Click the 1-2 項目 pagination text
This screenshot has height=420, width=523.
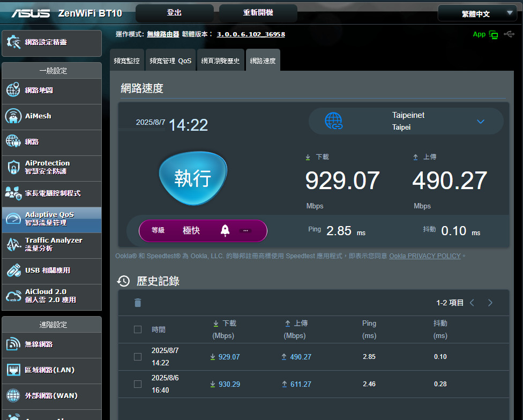[450, 303]
